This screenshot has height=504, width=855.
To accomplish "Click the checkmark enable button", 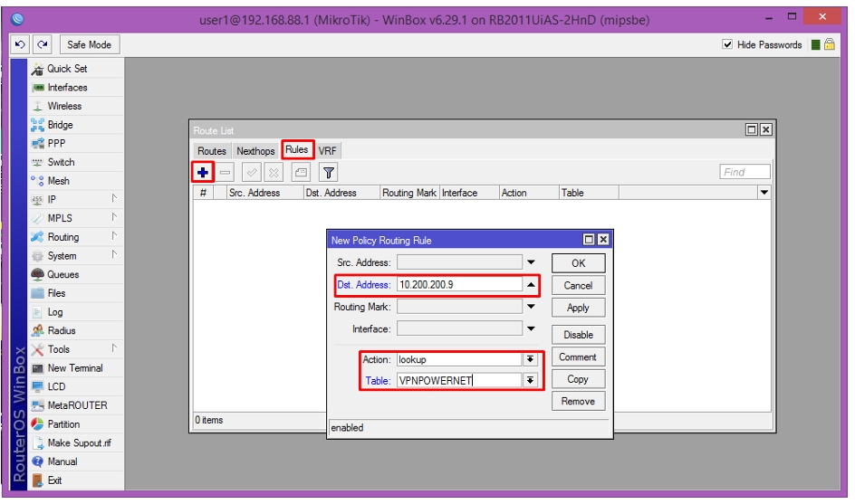I will (x=252, y=173).
